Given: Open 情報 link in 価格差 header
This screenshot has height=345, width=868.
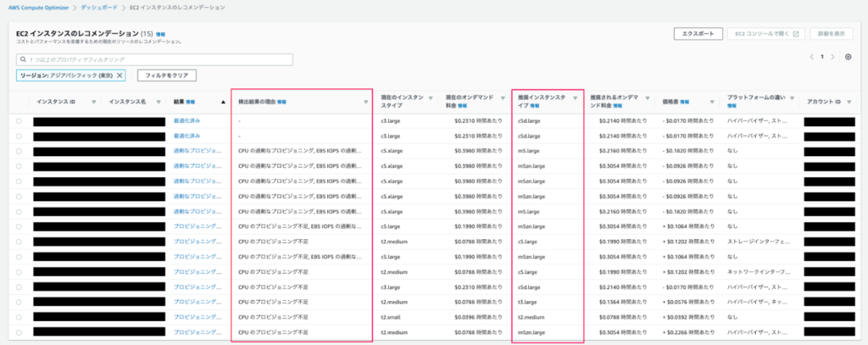Looking at the screenshot, I should pyautogui.click(x=685, y=102).
